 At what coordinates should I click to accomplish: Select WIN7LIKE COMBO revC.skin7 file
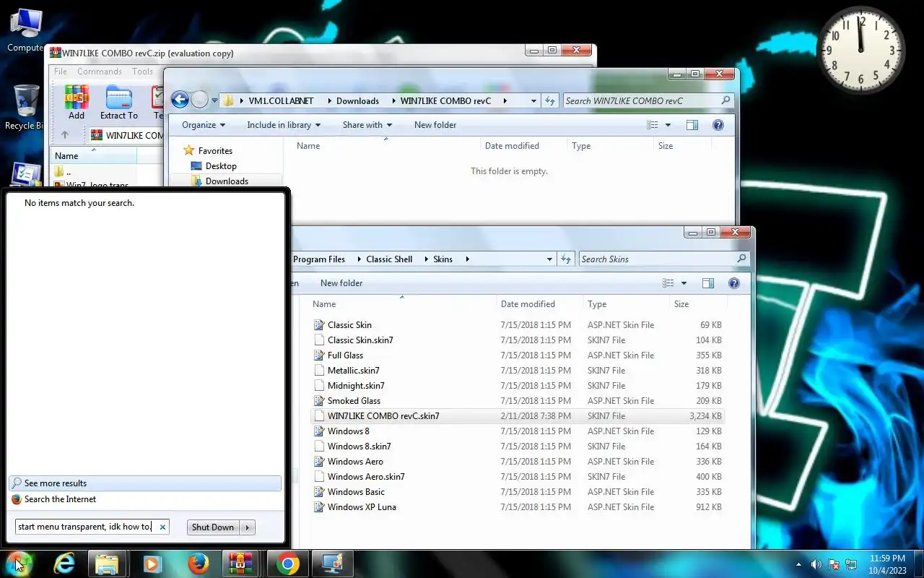(517, 416)
